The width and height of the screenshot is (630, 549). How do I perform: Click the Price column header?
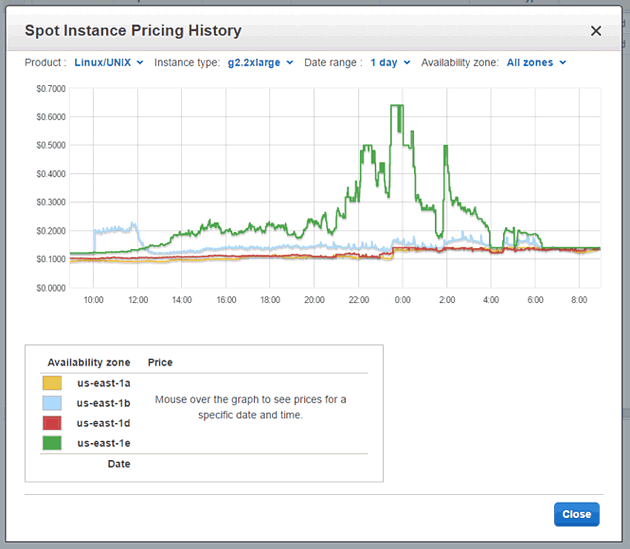[160, 363]
